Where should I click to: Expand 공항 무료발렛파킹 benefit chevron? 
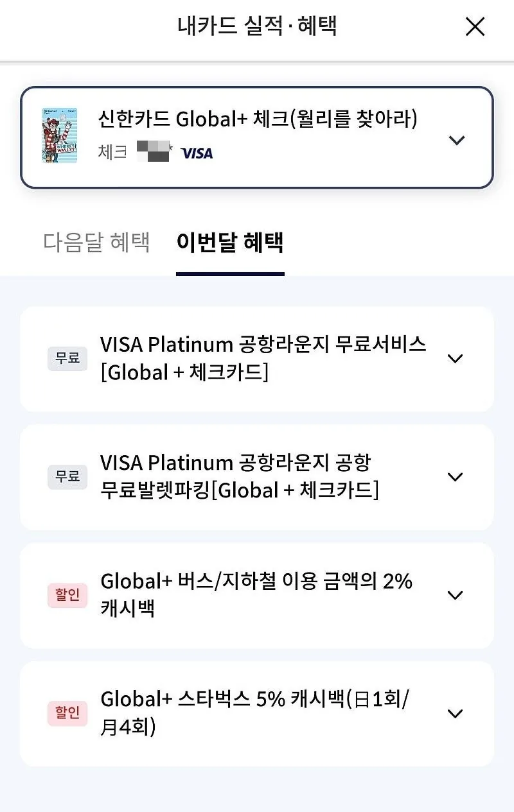(x=455, y=477)
